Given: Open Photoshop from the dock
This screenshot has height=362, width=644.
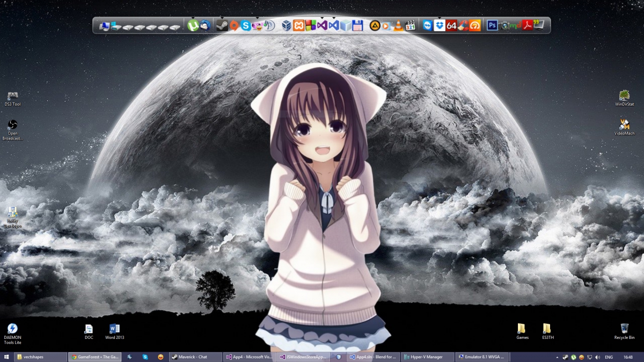Looking at the screenshot, I should coord(492,25).
